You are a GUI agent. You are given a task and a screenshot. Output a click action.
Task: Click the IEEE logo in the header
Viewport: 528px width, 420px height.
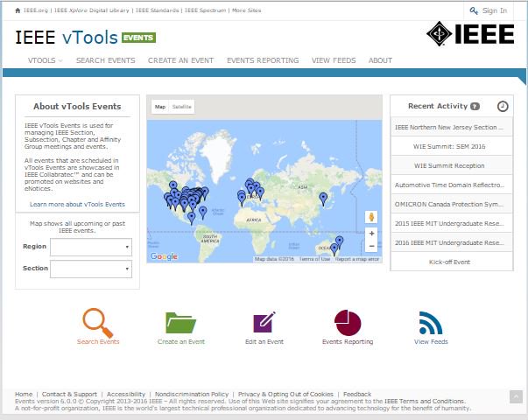pyautogui.click(x=470, y=33)
